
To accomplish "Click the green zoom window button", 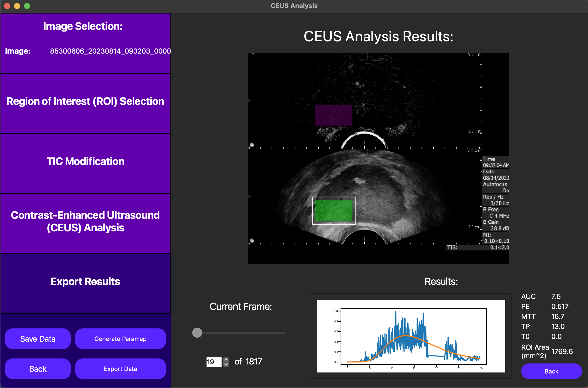I will coord(27,6).
